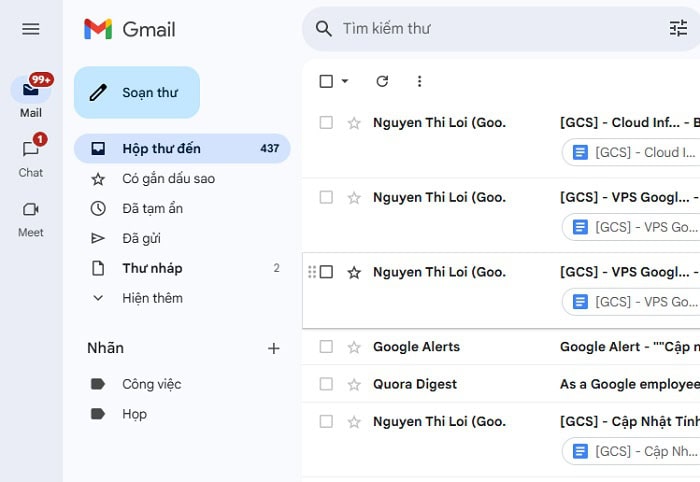Tick the checkbox for Quora Digest email
Viewport: 700px width, 482px height.
pos(326,384)
